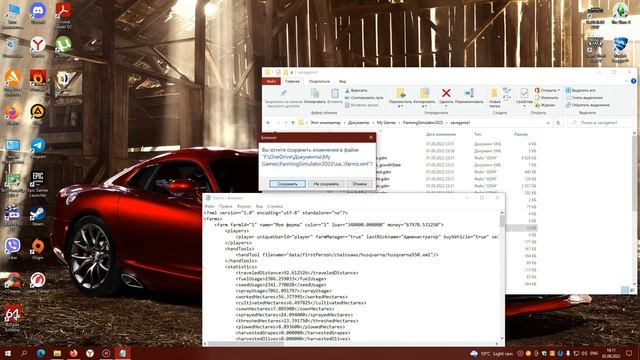Click the Вставить clipboard icon in Explorer
This screenshot has height=360, width=640.
tap(335, 94)
